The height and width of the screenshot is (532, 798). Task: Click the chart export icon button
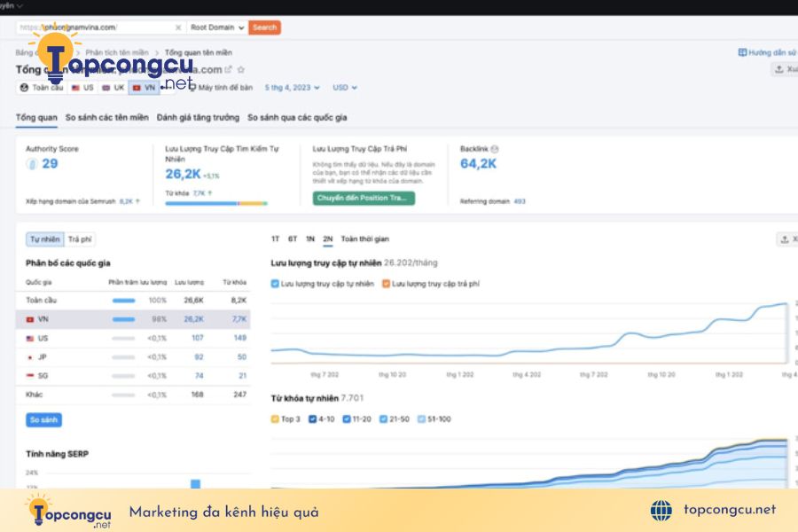coord(786,239)
